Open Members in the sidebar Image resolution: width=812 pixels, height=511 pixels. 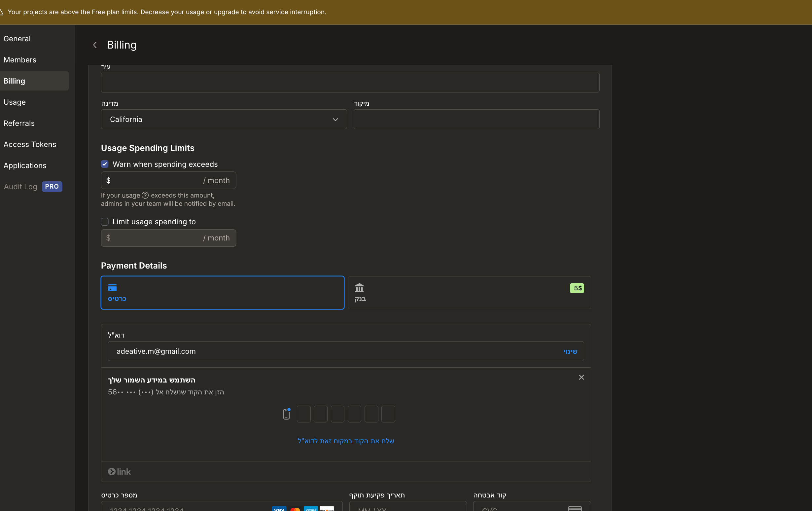(20, 60)
